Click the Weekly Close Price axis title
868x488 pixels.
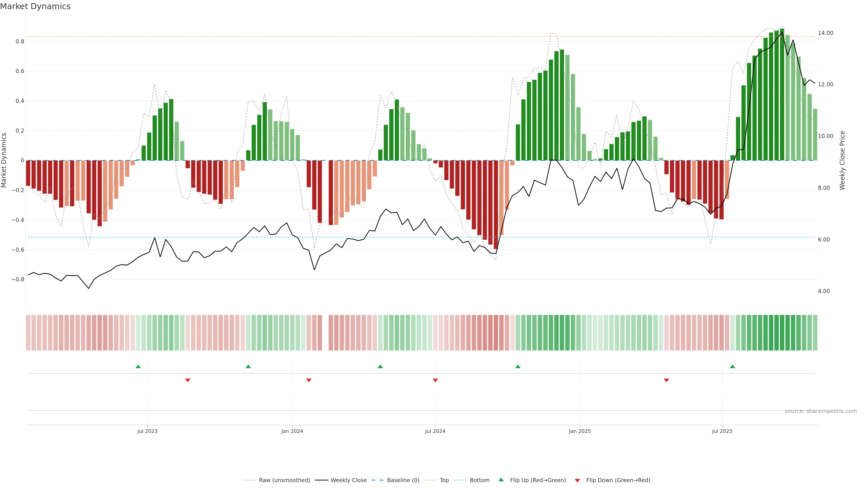pos(842,160)
